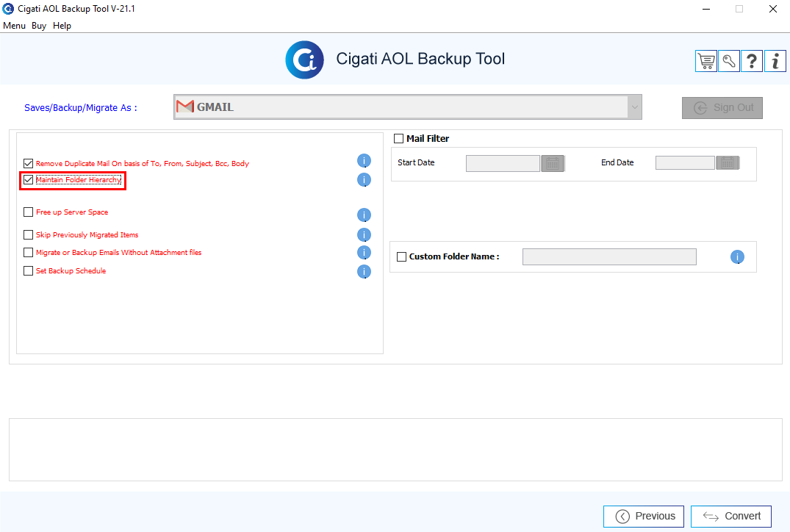Click the Start Date input field
Image resolution: width=790 pixels, height=532 pixels.
(503, 163)
